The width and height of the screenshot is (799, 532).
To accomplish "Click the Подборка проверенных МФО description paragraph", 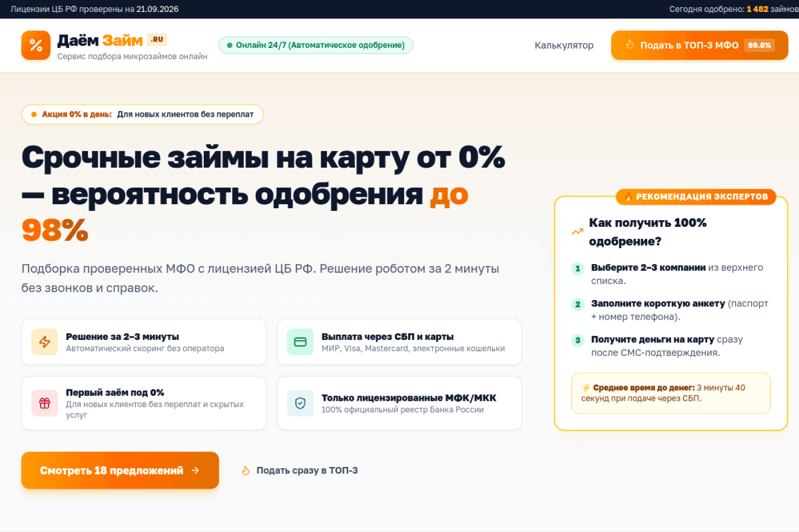I will point(260,278).
